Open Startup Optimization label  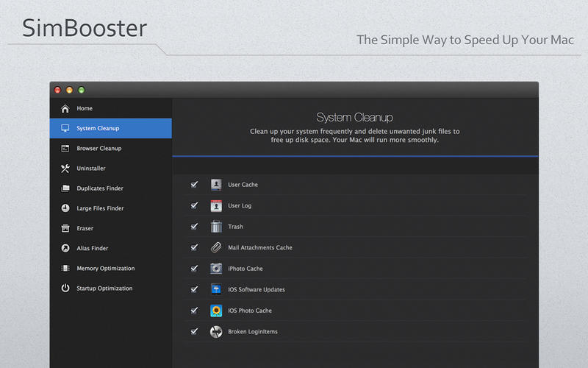coord(104,289)
